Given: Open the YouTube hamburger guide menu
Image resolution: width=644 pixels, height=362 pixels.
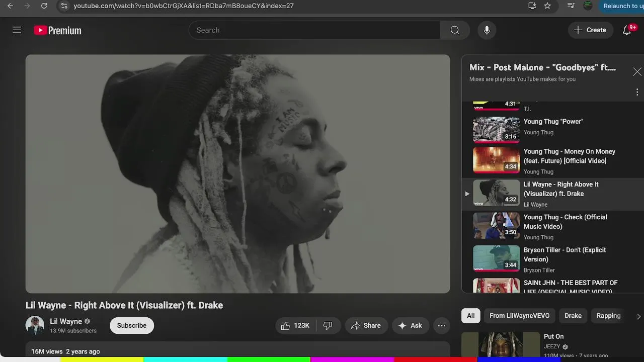Looking at the screenshot, I should 17,30.
